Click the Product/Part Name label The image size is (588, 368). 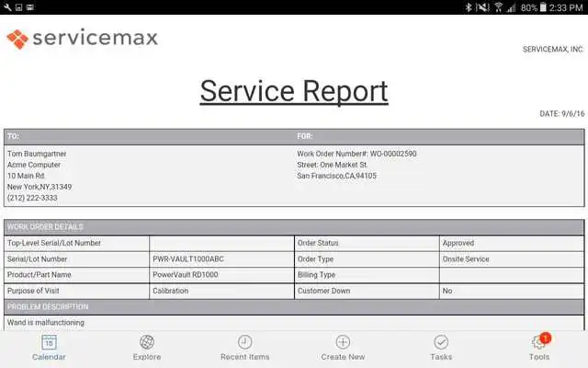[39, 274]
